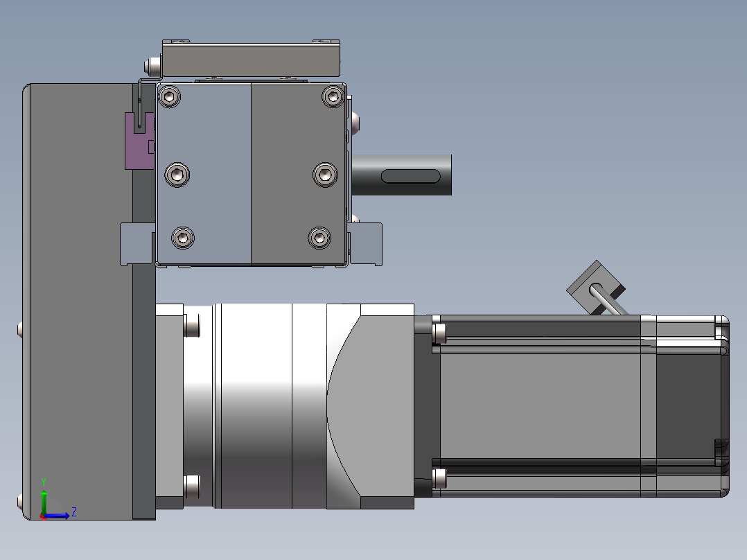747x560 pixels.
Task: Select the bracket clip right of the gear block
Action: pos(365,244)
